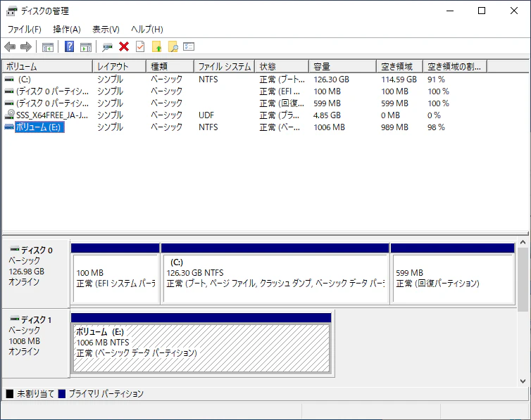Screen dimensions: 531x420
Task: Toggle the console tree pane icon
Action: 47,47
